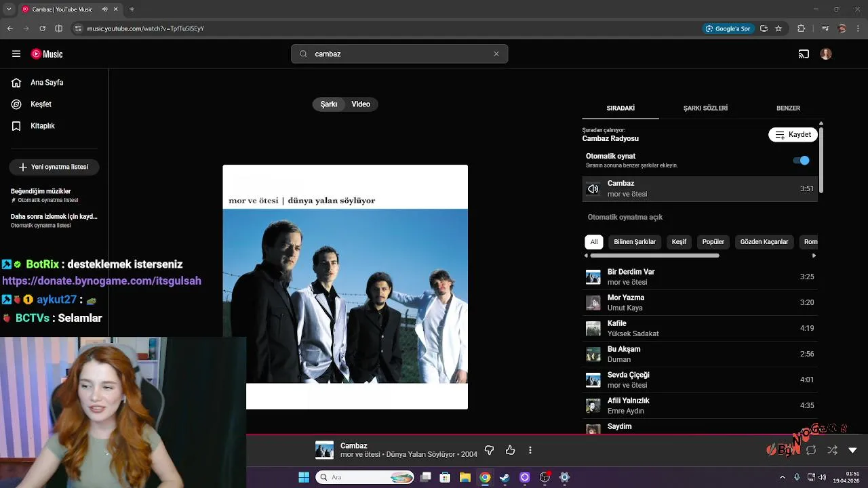Screen dimensions: 868x488
Task: Open the BENZER tab
Action: point(788,108)
